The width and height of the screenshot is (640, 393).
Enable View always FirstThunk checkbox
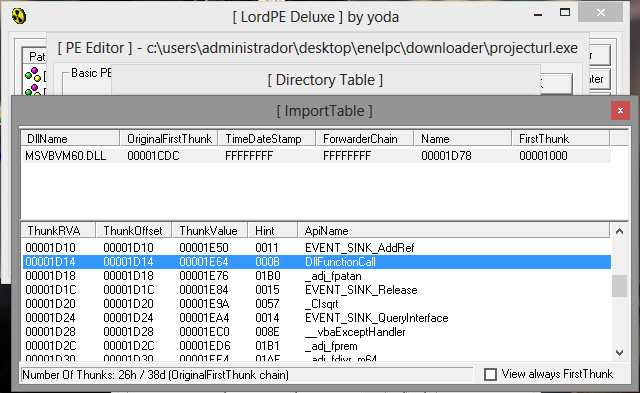pyautogui.click(x=490, y=374)
